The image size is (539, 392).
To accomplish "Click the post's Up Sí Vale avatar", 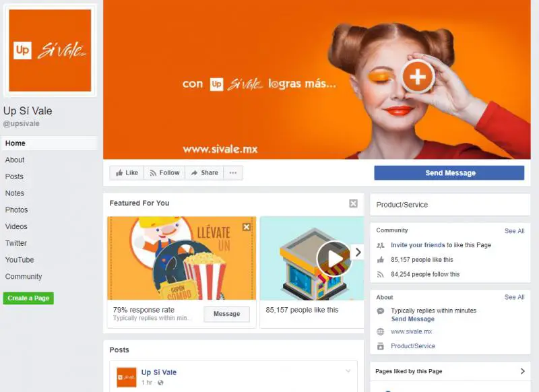I will 127,377.
